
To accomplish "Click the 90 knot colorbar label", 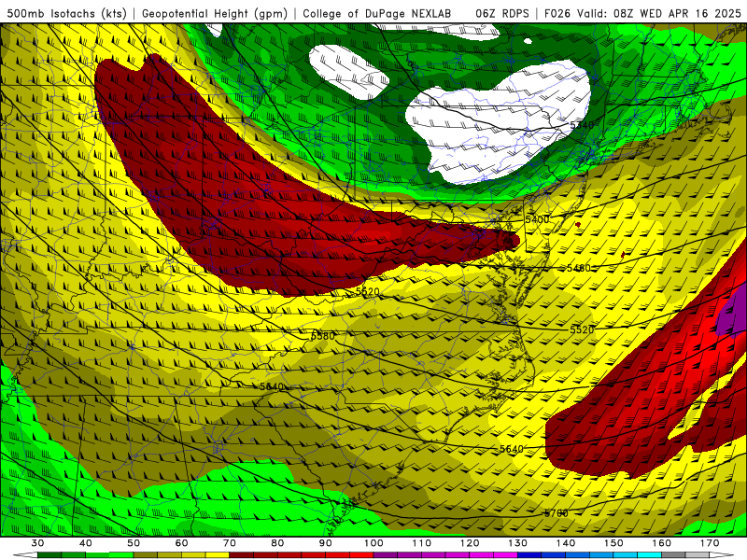I will 326,543.
